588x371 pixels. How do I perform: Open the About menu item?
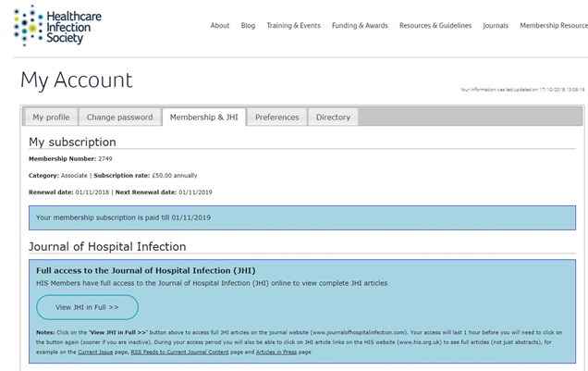220,26
